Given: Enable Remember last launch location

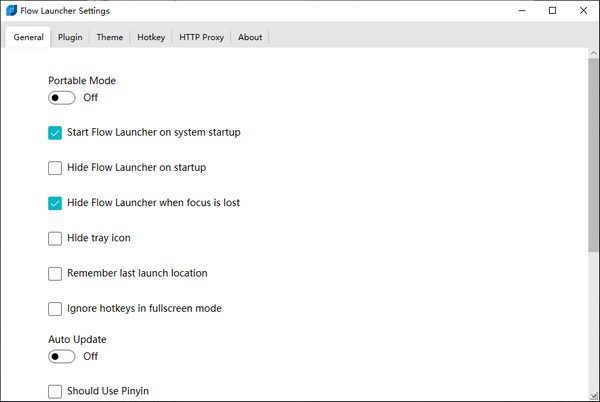Looking at the screenshot, I should [55, 273].
